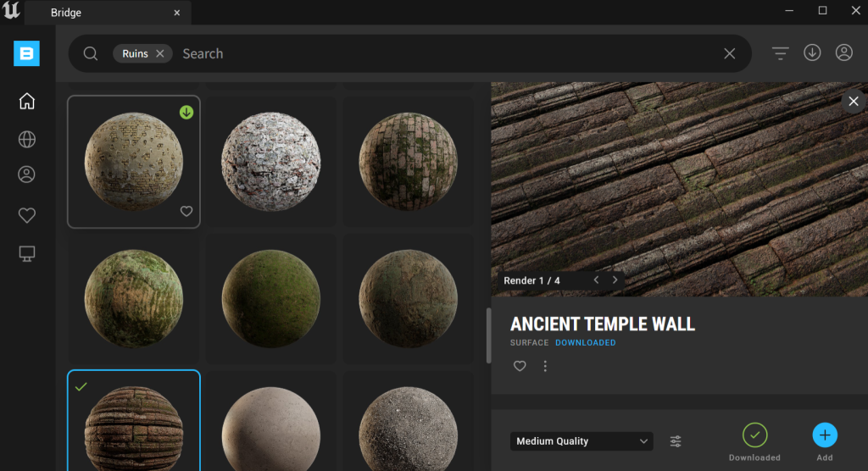Open download settings sliders icon
Viewport: 868px width, 471px height.
tap(676, 441)
